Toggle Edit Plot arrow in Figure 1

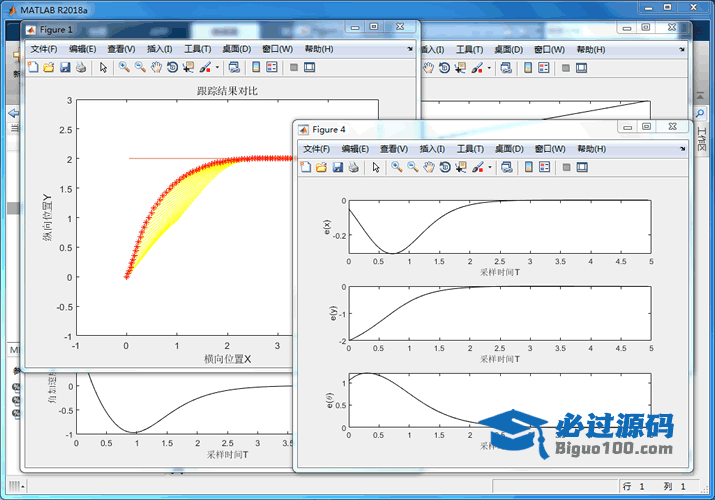(x=103, y=68)
